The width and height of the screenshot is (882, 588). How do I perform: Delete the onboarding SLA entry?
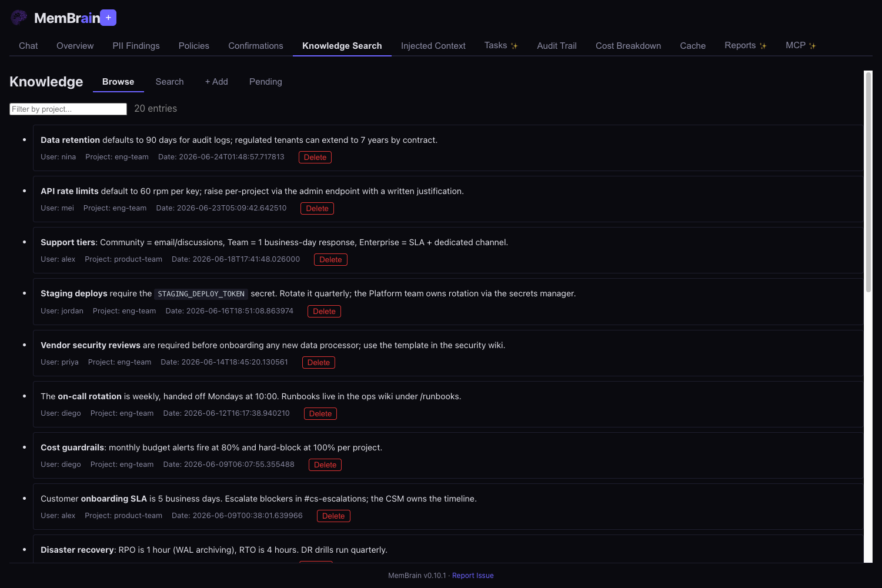(x=333, y=516)
